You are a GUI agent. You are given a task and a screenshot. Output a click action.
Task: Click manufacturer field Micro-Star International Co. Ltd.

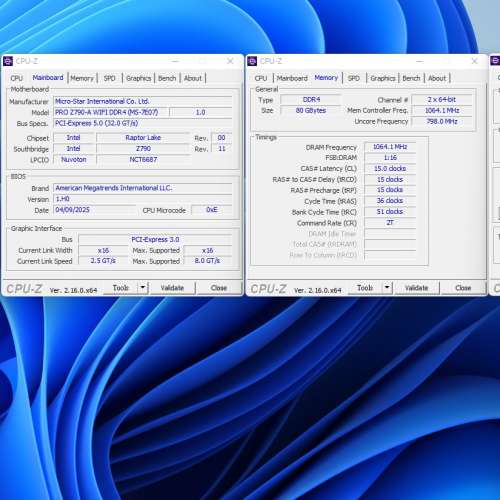143,101
